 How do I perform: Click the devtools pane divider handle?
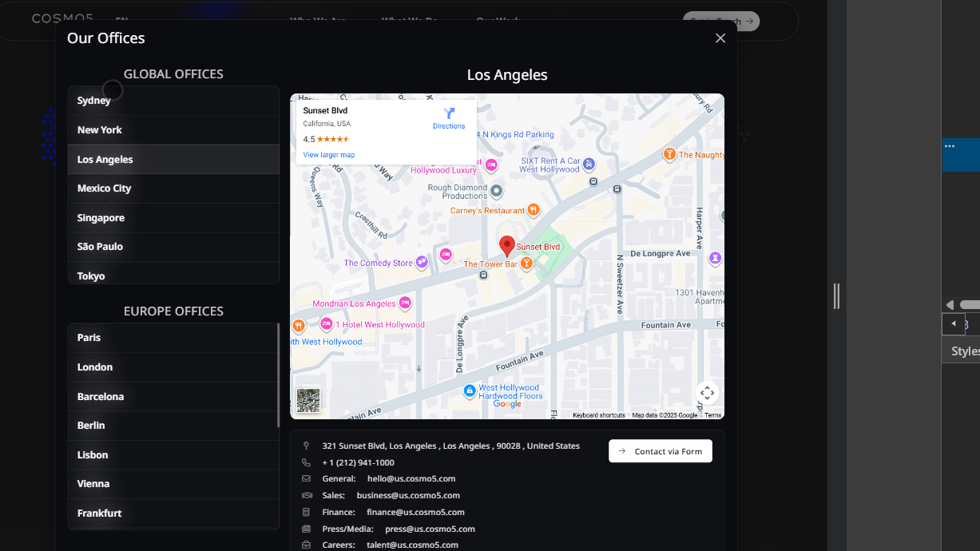pos(836,296)
